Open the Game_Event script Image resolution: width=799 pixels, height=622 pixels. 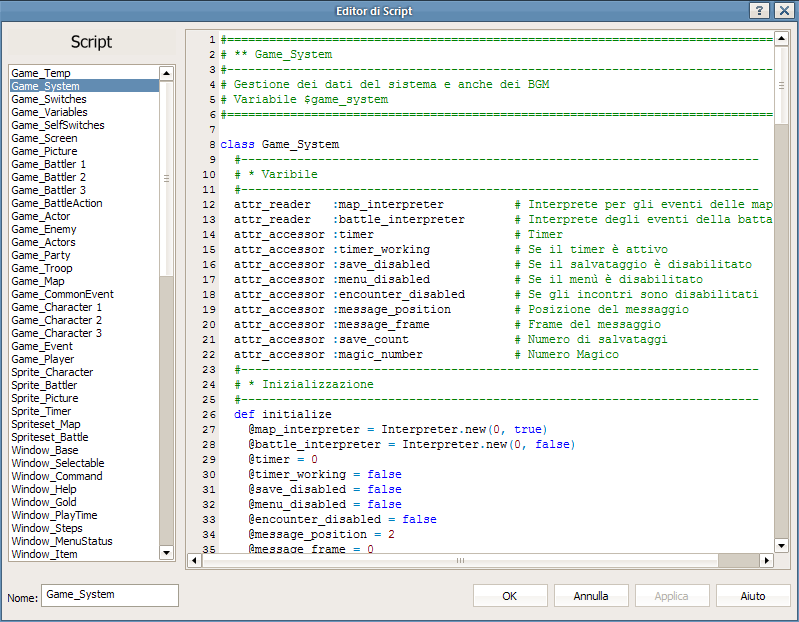(x=85, y=346)
